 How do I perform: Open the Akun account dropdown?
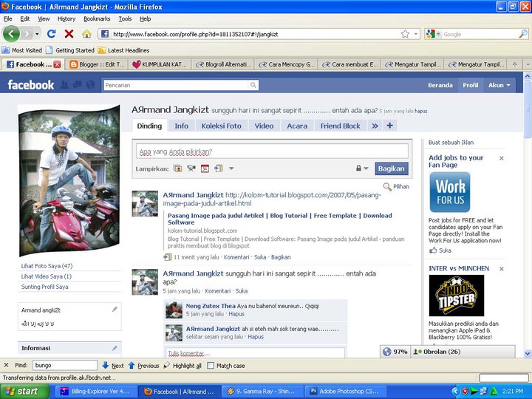click(499, 85)
